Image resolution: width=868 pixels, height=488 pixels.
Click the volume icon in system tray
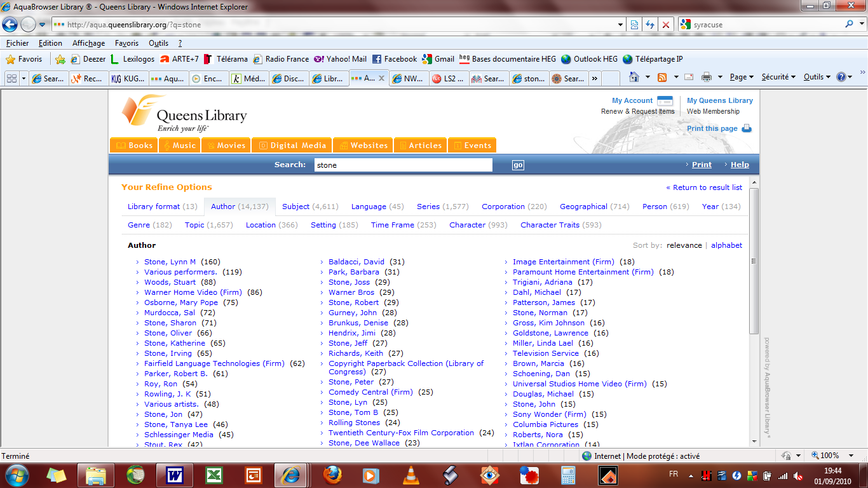click(x=798, y=475)
